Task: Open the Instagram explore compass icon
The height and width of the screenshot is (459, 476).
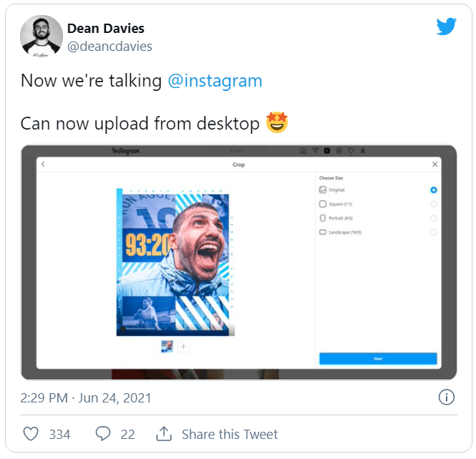Action: coord(339,151)
